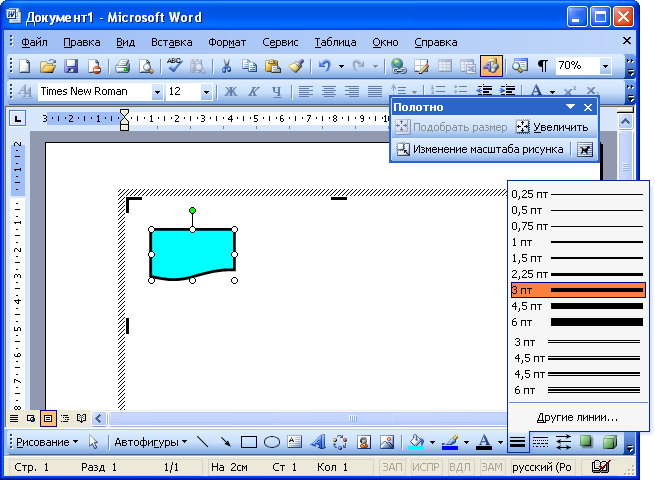The width and height of the screenshot is (655, 480).
Task: Toggle Select Objects pointer tool
Action: coord(93,442)
